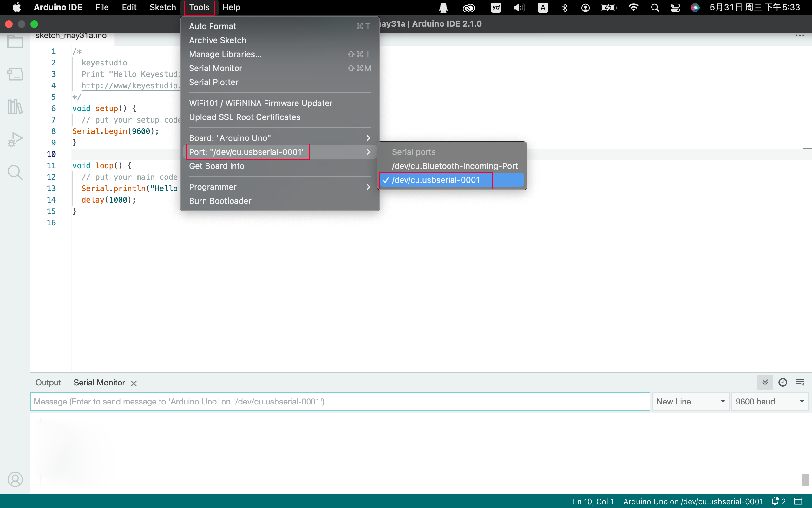Expand the Port submenu
Image resolution: width=812 pixels, height=508 pixels.
coord(280,152)
